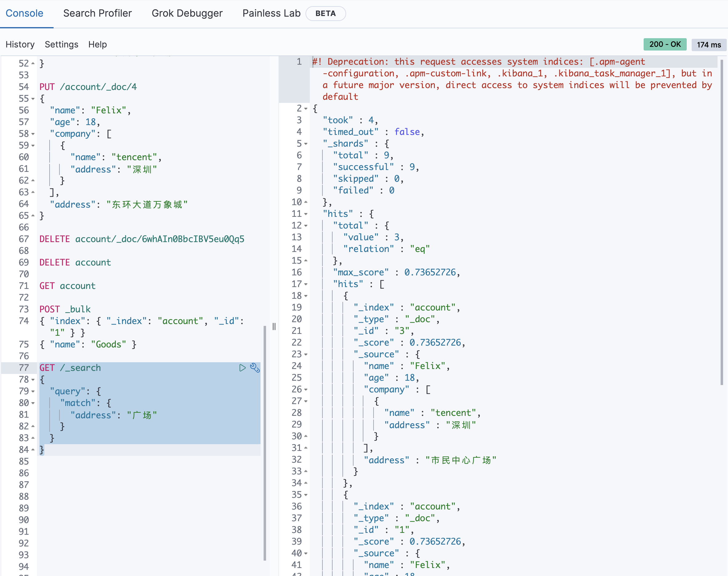Collapse the fold arrow at editor line 55

pyautogui.click(x=33, y=99)
